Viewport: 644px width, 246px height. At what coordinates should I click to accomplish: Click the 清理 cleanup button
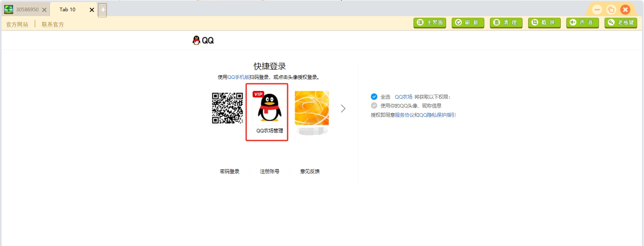click(x=506, y=23)
